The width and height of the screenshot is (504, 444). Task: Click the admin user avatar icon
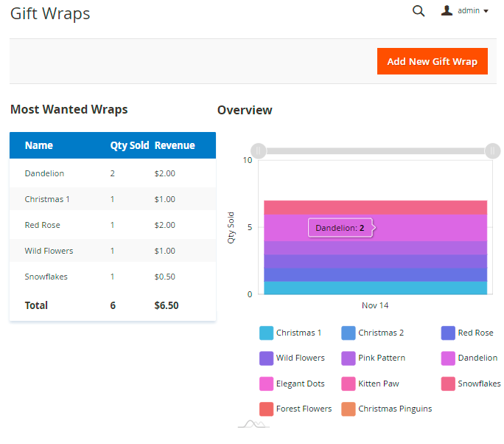(x=447, y=10)
